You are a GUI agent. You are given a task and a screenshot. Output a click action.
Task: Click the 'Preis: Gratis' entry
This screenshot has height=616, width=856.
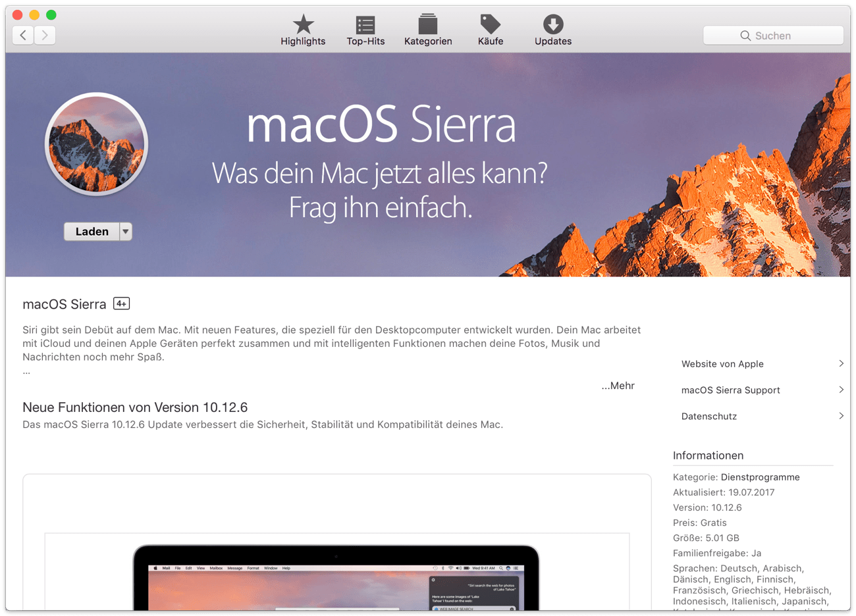coord(699,523)
